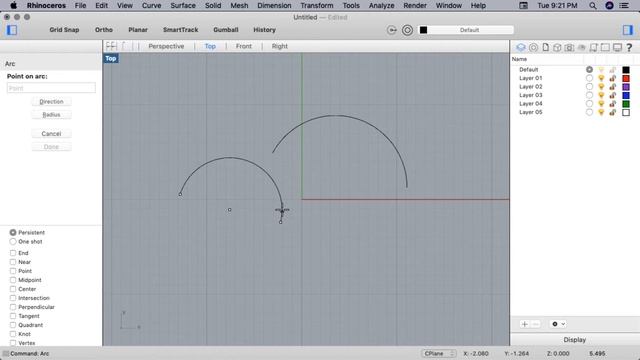This screenshot has height=360, width=640.
Task: Enable the Perpendicular object snap
Action: pos(13,307)
